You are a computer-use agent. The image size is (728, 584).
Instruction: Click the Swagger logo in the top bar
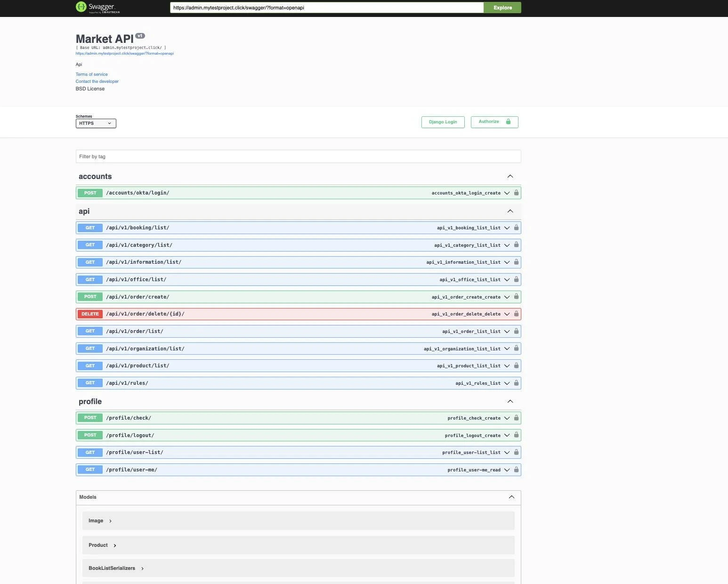(x=97, y=7)
